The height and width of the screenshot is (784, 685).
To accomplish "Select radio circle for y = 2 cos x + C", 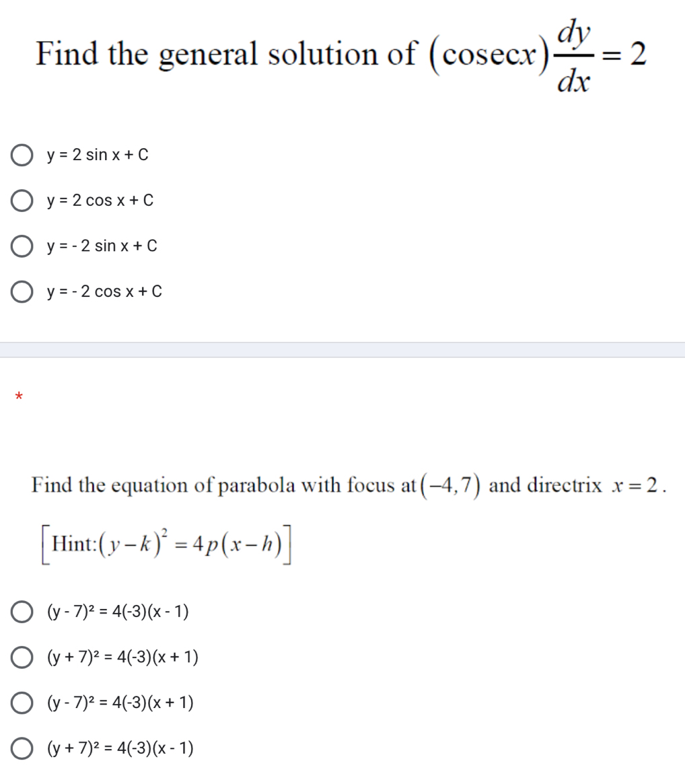I will [x=22, y=201].
